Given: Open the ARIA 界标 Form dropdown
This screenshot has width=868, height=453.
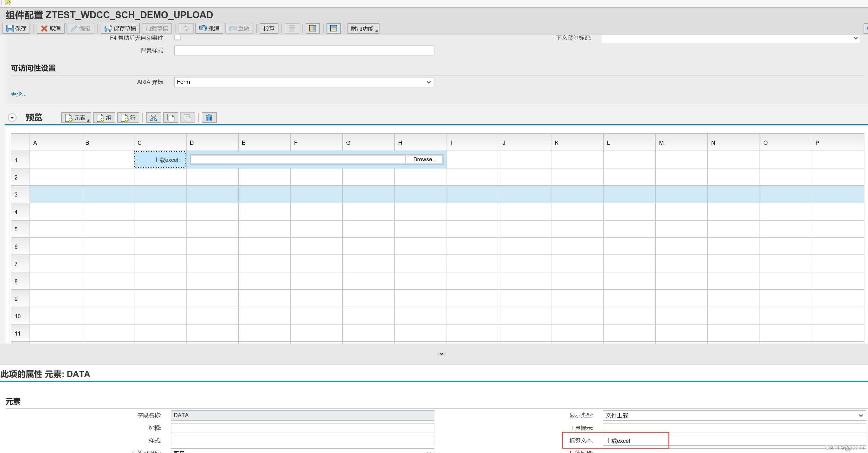Looking at the screenshot, I should [304, 82].
